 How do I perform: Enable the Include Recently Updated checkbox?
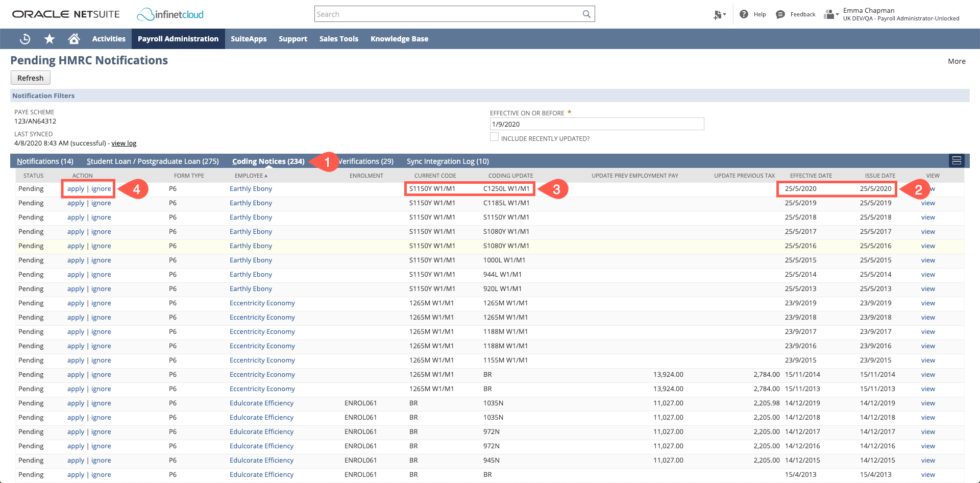494,136
